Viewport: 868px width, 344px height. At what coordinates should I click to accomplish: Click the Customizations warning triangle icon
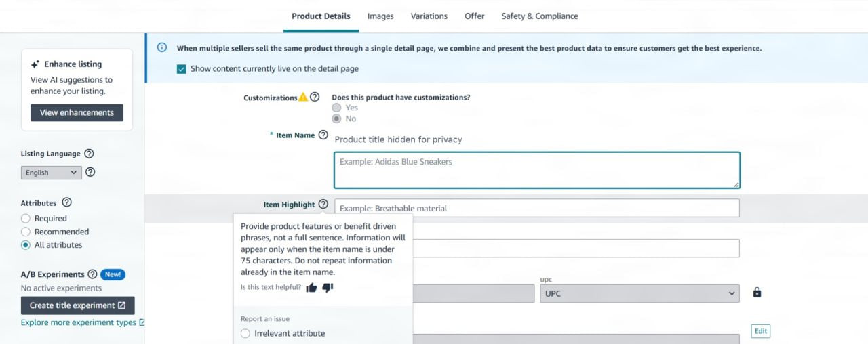(303, 98)
